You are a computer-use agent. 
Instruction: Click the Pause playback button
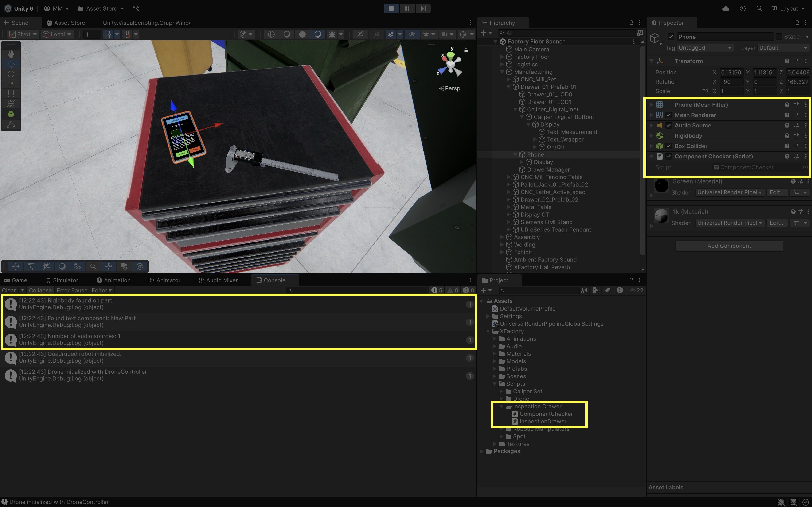tap(407, 8)
